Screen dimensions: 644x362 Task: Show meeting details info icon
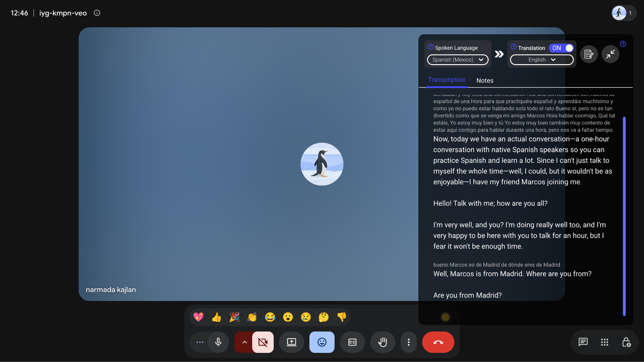(97, 13)
